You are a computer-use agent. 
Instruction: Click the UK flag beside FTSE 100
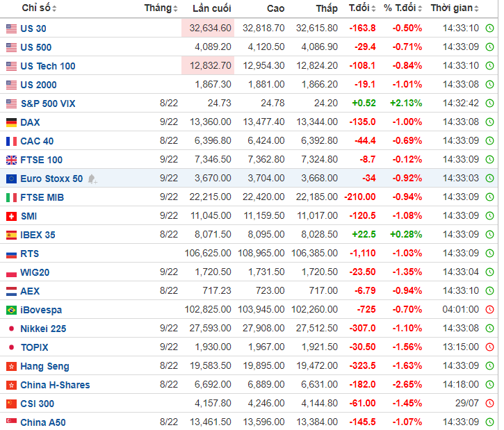(11, 160)
